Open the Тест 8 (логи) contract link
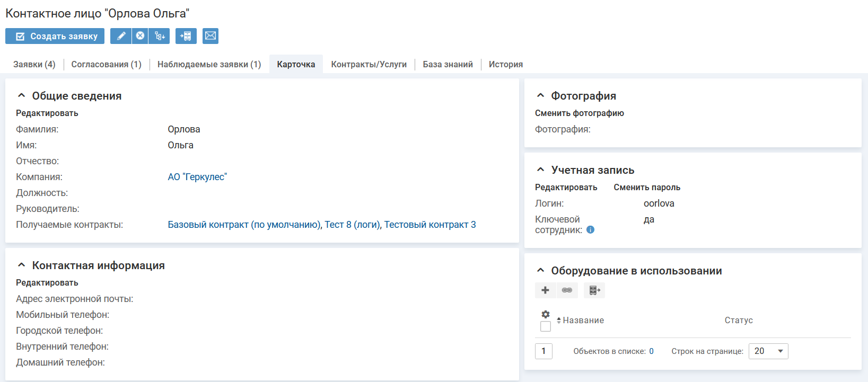This screenshot has width=868, height=382. pyautogui.click(x=352, y=225)
